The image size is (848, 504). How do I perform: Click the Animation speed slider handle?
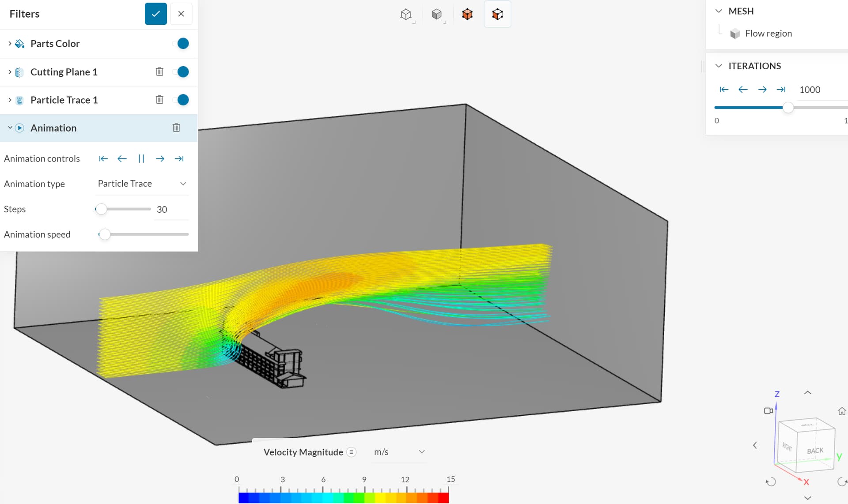click(105, 234)
